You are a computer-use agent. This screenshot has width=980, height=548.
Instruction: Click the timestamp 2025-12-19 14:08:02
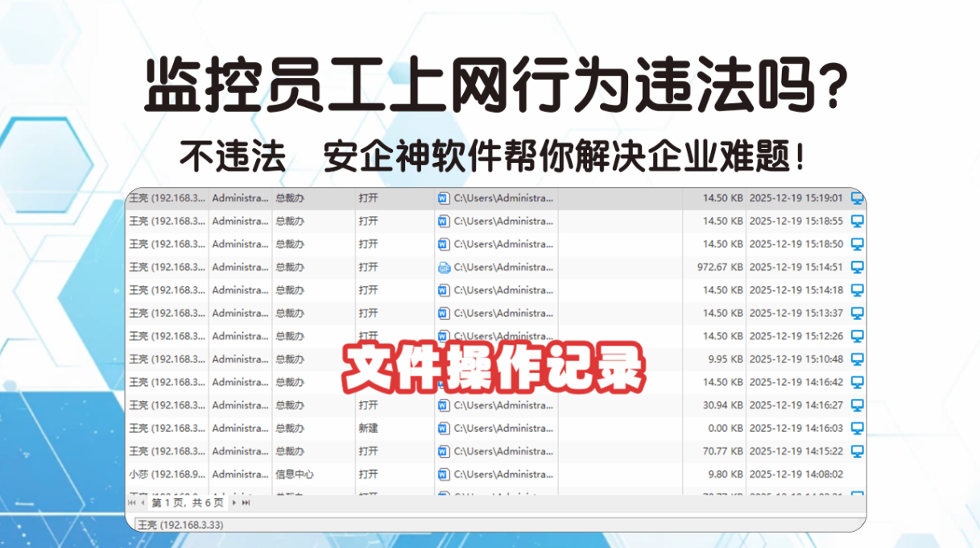796,474
